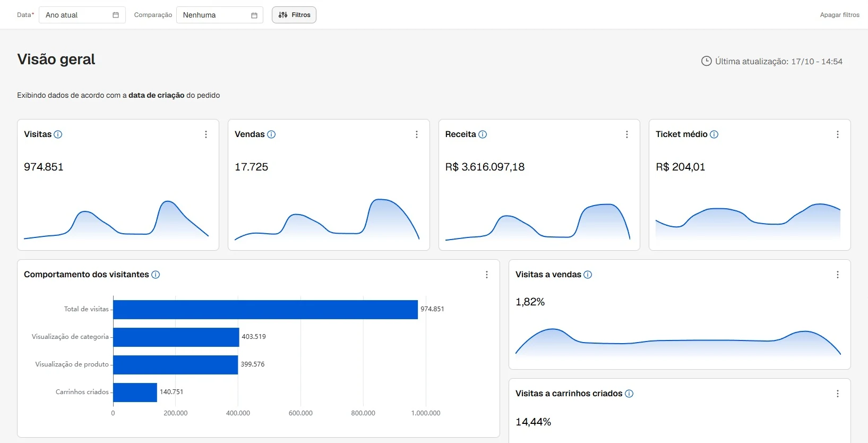Click the Visitas sparkline chart
Viewport: 868px width, 443px height.
pyautogui.click(x=116, y=219)
